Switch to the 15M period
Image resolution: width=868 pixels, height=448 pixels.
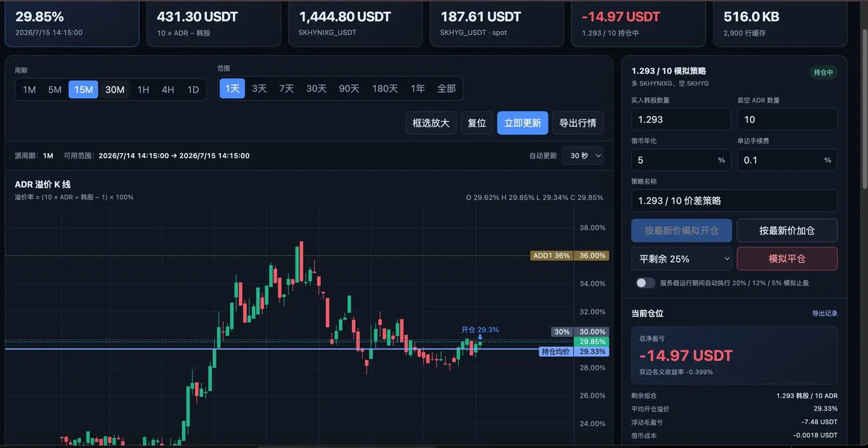(83, 89)
